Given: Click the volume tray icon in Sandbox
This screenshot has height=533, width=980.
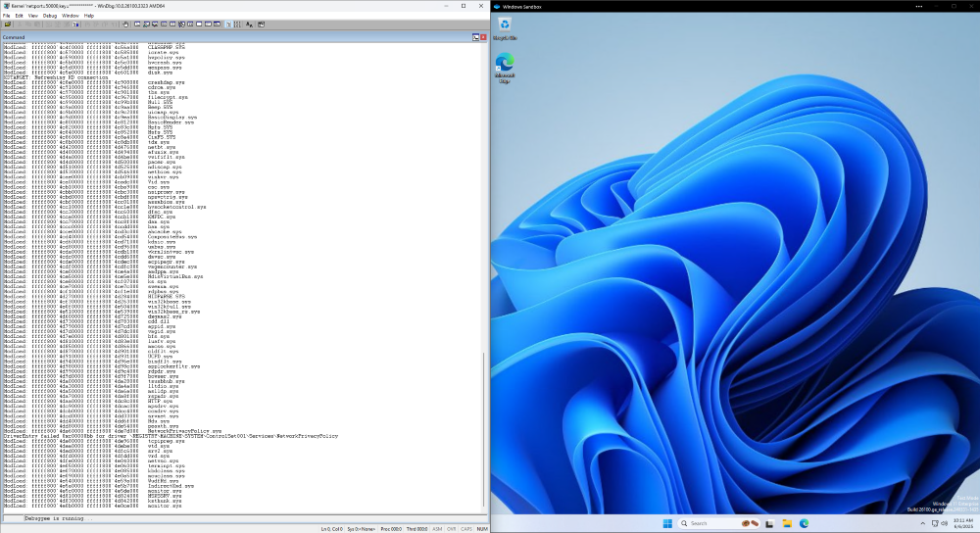Looking at the screenshot, I should pos(945,523).
